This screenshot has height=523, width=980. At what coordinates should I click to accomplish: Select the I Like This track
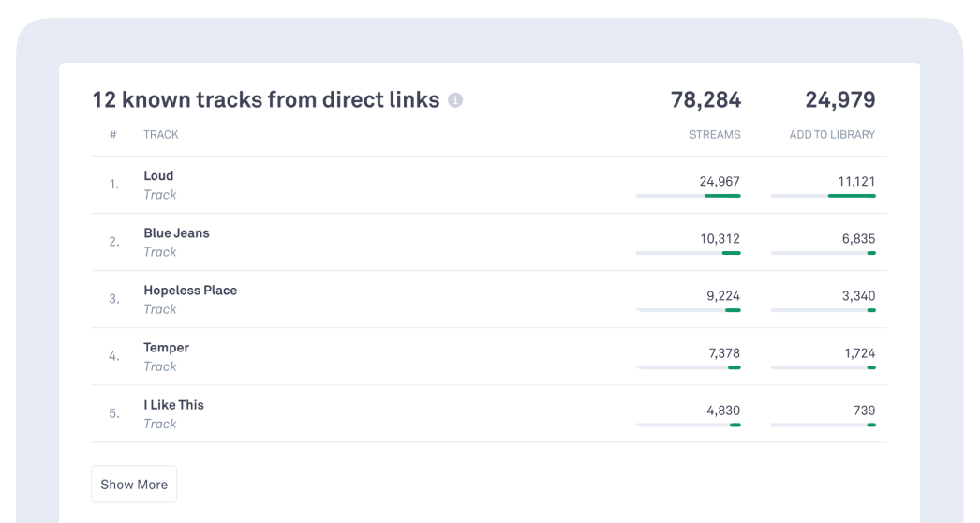click(x=173, y=405)
